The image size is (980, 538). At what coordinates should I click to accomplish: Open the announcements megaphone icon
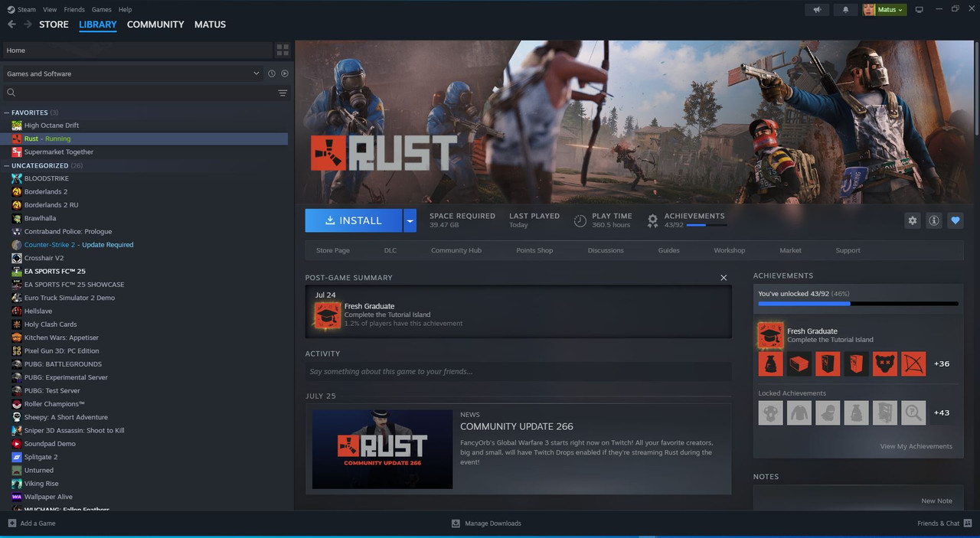coord(817,9)
